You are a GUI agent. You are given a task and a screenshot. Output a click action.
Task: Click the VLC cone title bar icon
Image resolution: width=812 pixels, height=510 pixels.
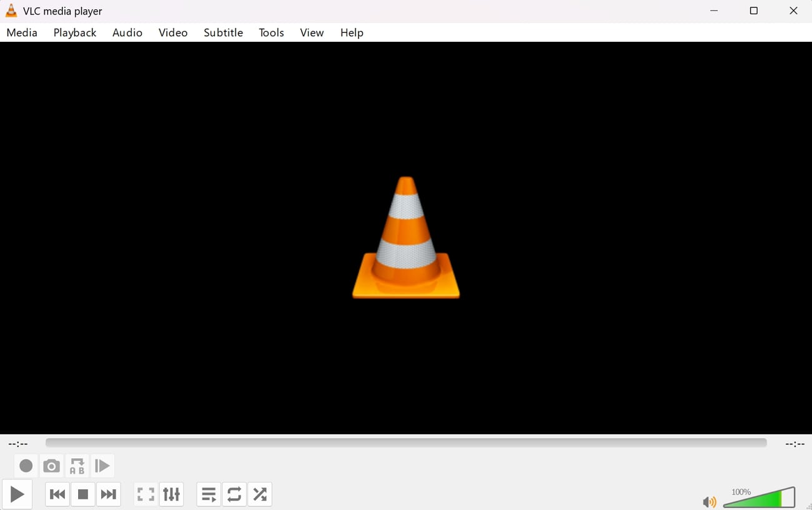(11, 11)
